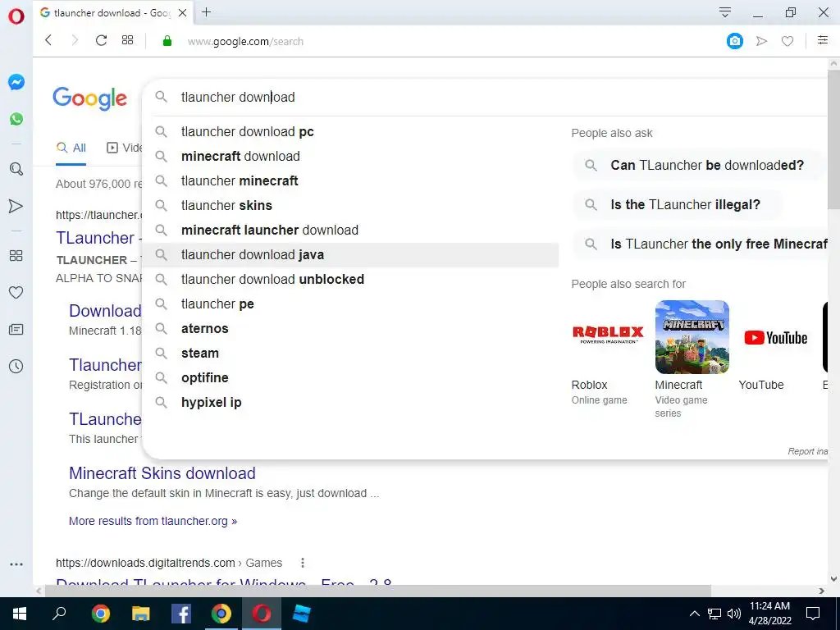Open a new tab
The image size is (840, 630).
click(206, 12)
